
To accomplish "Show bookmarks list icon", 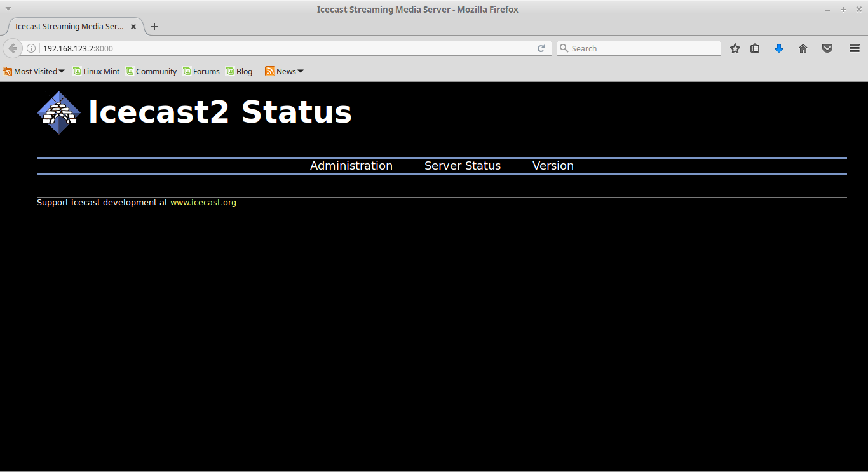I will coord(755,48).
